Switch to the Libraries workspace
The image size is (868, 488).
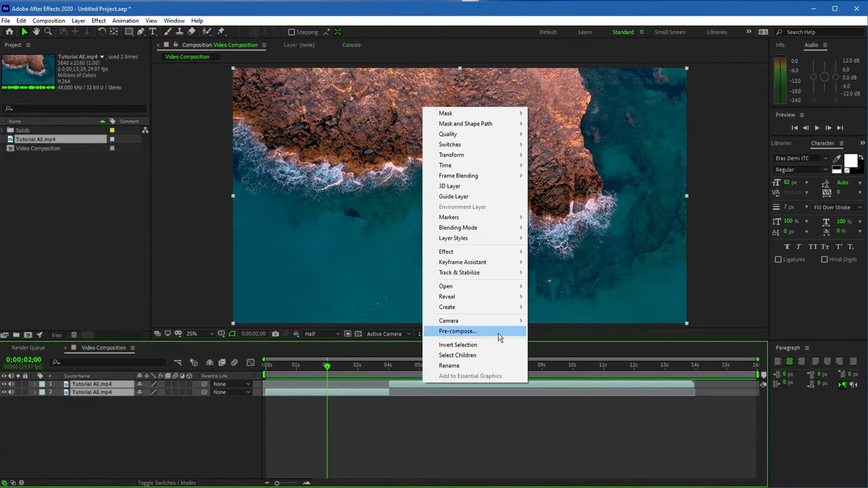pyautogui.click(x=717, y=32)
